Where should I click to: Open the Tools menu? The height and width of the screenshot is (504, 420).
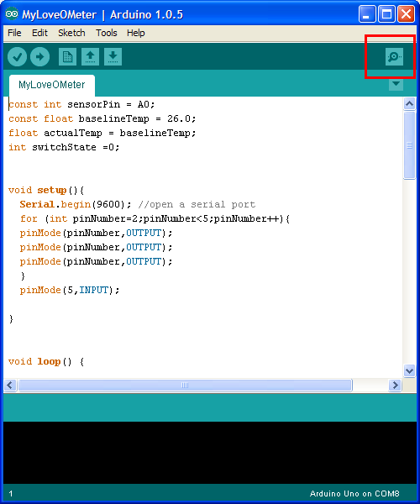(x=107, y=33)
